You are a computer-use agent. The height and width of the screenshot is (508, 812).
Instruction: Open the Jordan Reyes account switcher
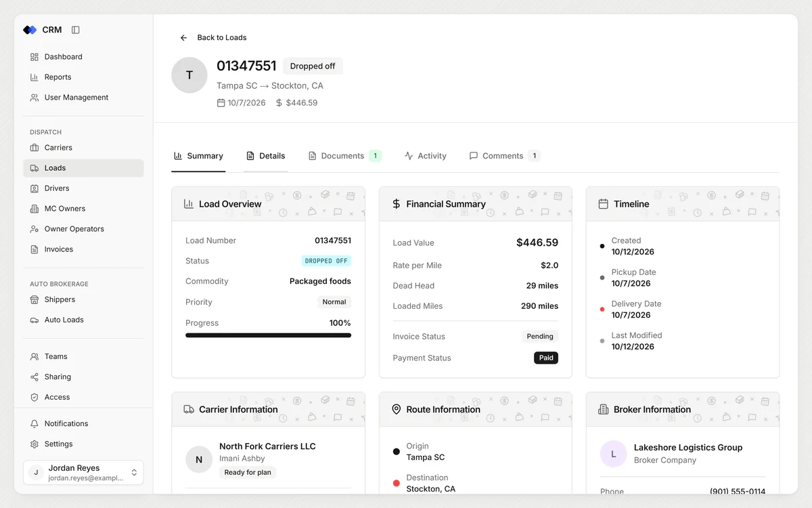coord(83,473)
